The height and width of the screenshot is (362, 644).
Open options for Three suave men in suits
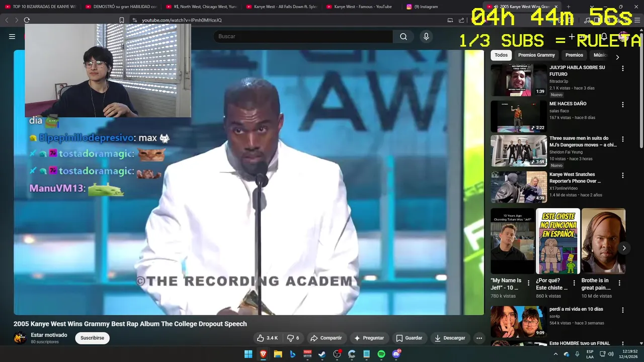coord(623,139)
